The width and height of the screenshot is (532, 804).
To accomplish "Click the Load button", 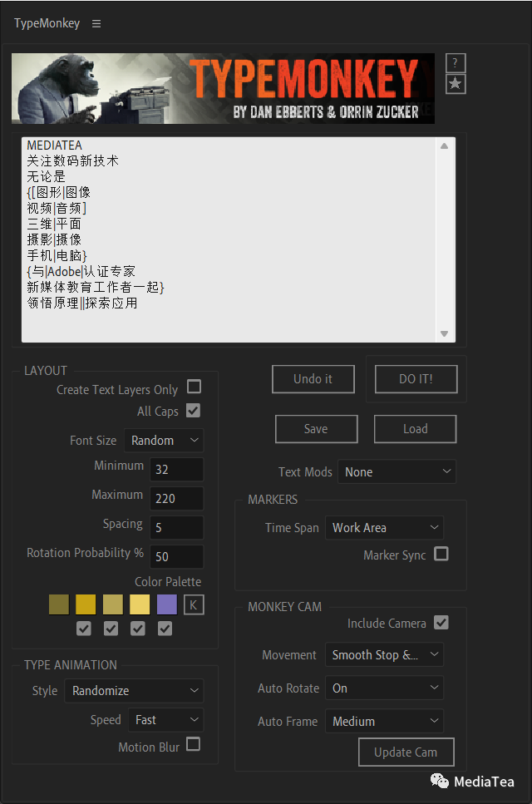I will (415, 429).
